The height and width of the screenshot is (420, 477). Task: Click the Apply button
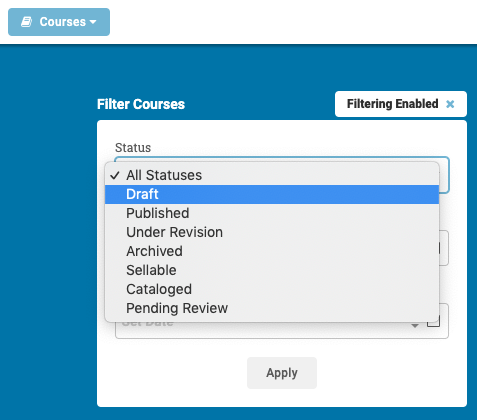point(282,373)
